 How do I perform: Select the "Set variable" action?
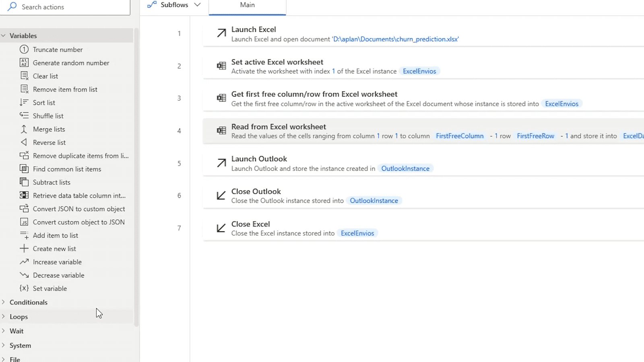coord(50,288)
